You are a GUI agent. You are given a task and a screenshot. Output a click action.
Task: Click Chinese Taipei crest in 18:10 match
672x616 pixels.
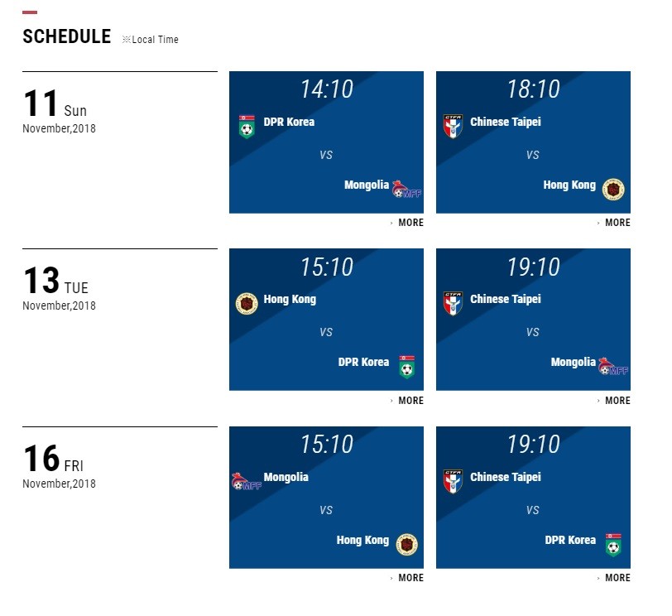(453, 126)
